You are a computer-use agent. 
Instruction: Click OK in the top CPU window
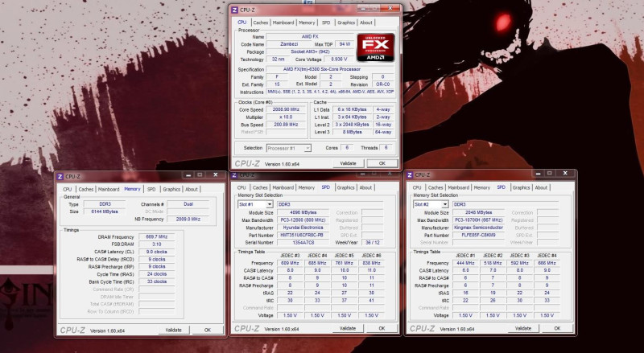tap(382, 163)
